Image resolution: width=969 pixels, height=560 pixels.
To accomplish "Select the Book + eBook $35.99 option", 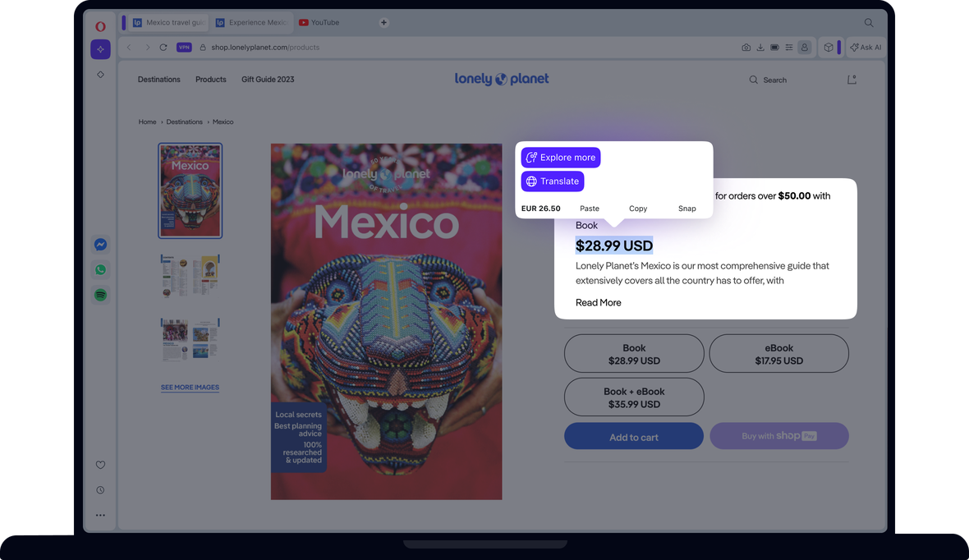I will pos(634,397).
